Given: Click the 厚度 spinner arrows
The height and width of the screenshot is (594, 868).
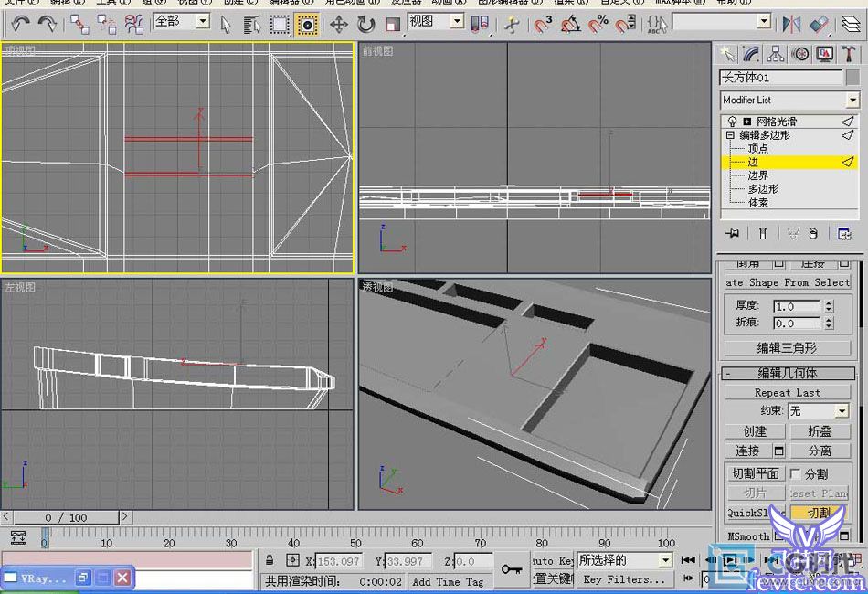Looking at the screenshot, I should 828,306.
